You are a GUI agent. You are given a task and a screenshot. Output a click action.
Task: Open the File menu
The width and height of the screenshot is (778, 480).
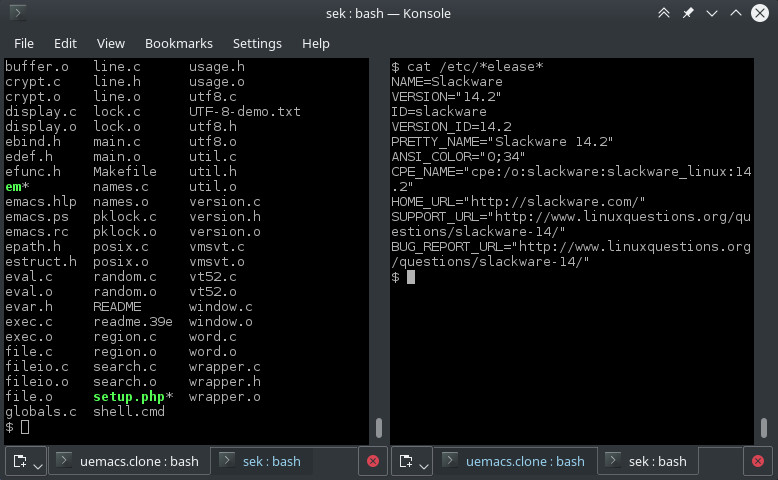(x=24, y=44)
